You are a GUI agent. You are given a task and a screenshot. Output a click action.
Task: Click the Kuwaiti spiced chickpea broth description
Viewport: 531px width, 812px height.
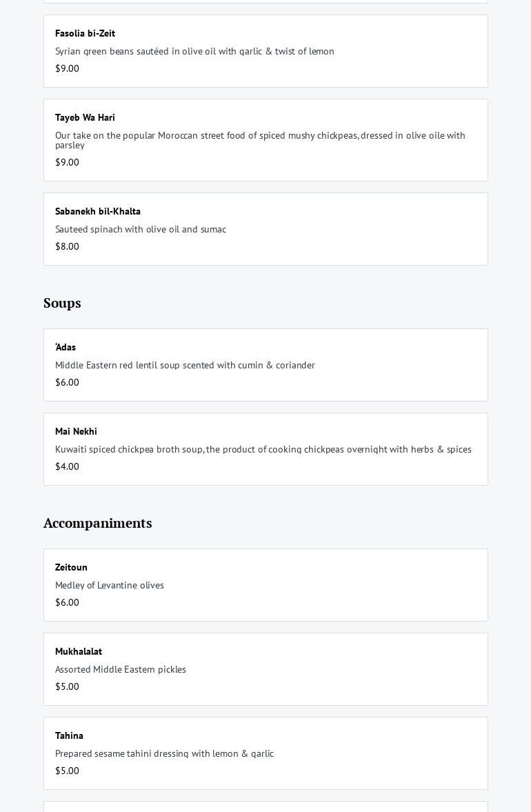[x=263, y=449]
